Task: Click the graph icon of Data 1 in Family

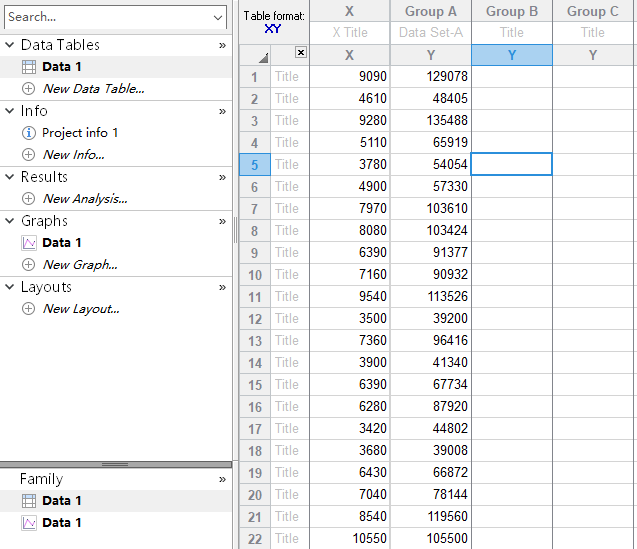Action: coord(28,523)
